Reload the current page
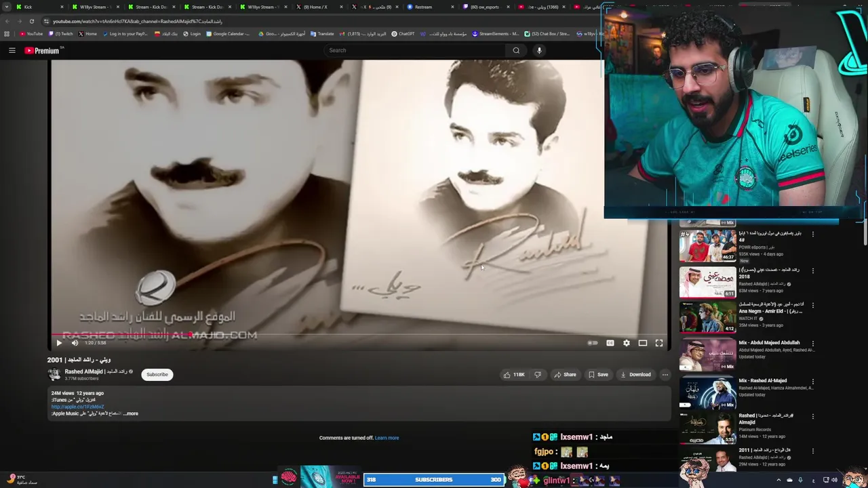The height and width of the screenshot is (488, 868). tap(31, 21)
